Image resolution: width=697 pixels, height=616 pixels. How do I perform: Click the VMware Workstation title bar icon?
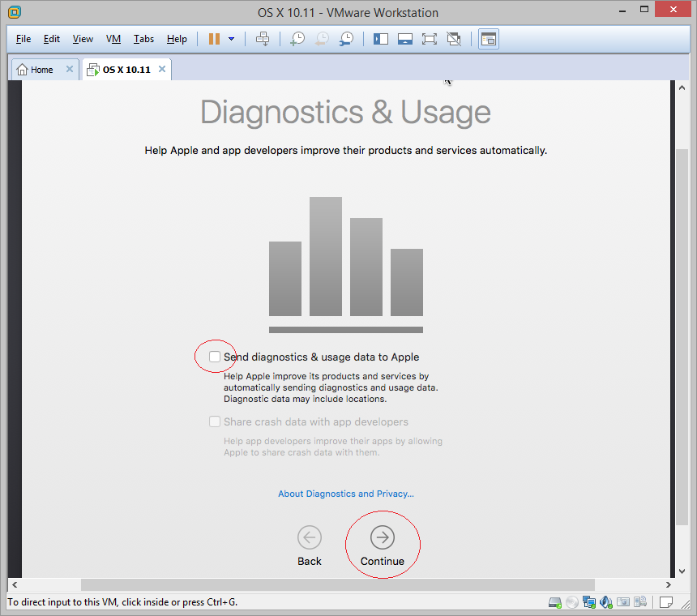click(x=15, y=12)
